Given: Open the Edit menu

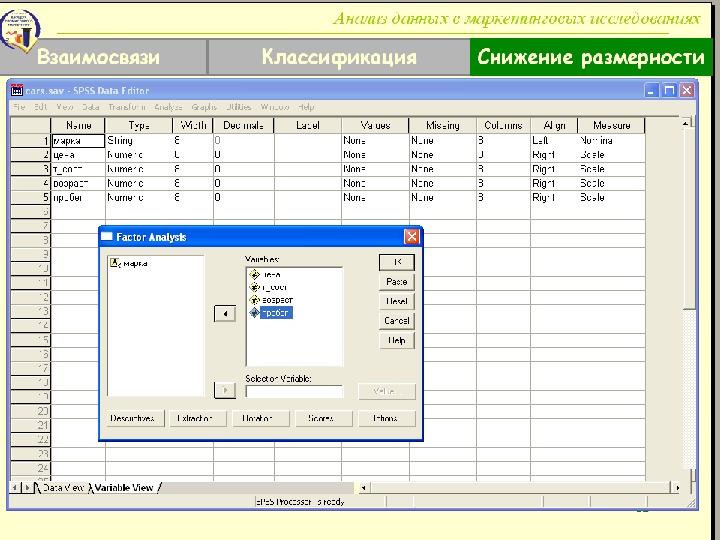Looking at the screenshot, I should 41,107.
